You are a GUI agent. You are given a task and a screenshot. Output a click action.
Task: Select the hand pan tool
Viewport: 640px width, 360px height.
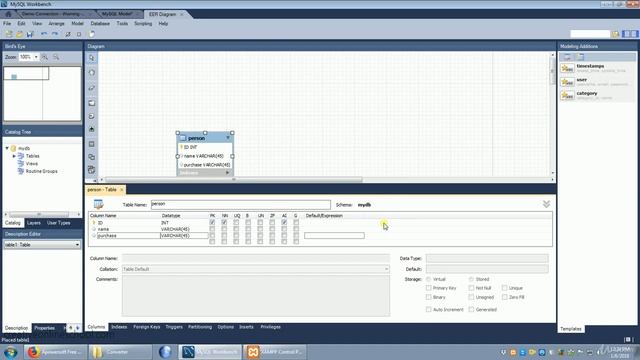coord(91,73)
